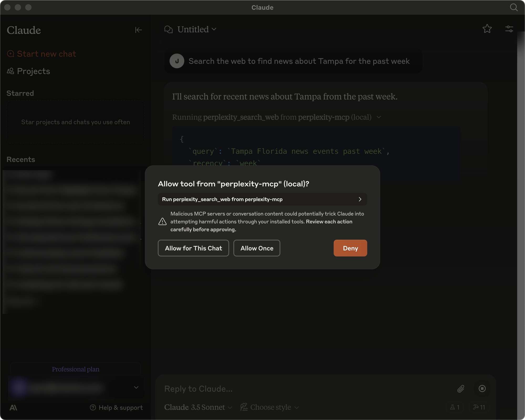Click Allow Once
The height and width of the screenshot is (420, 525).
coord(257,248)
